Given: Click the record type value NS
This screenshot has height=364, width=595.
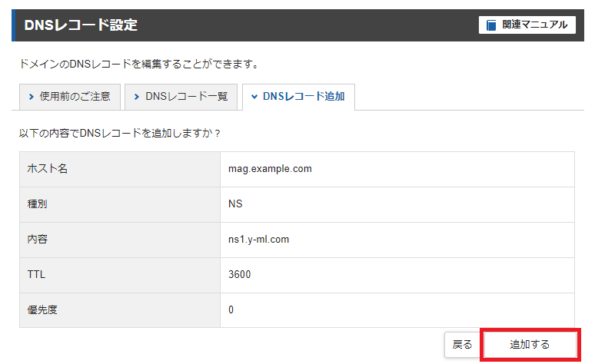Looking at the screenshot, I should point(235,204).
